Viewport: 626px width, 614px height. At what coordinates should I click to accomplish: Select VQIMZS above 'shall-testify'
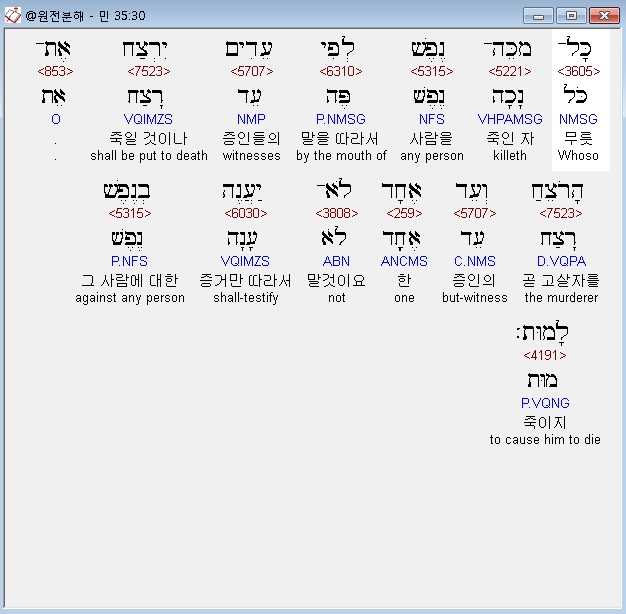(245, 261)
